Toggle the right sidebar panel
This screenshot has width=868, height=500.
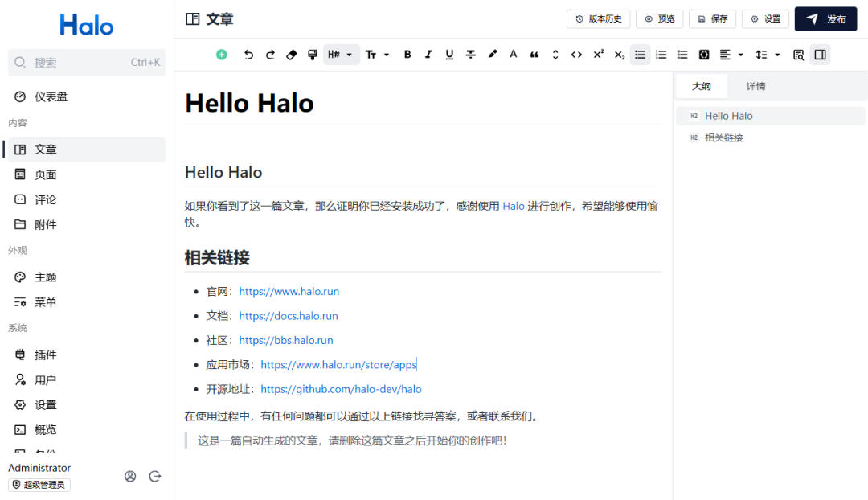(x=821, y=55)
